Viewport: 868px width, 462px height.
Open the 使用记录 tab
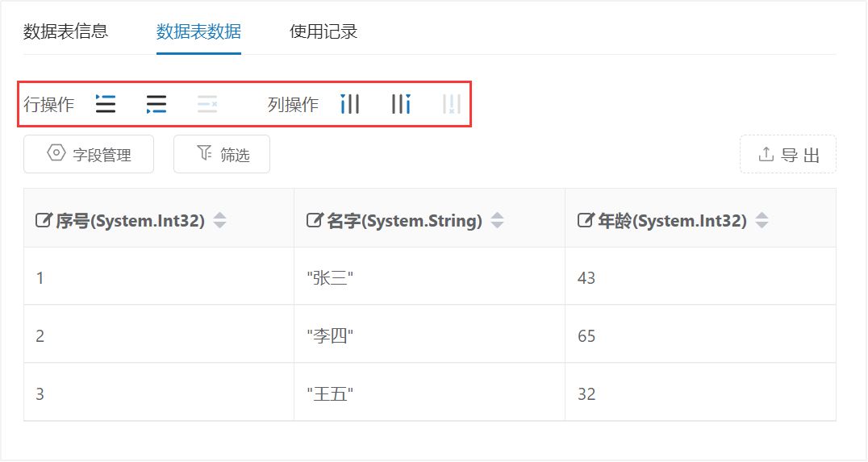tap(323, 32)
